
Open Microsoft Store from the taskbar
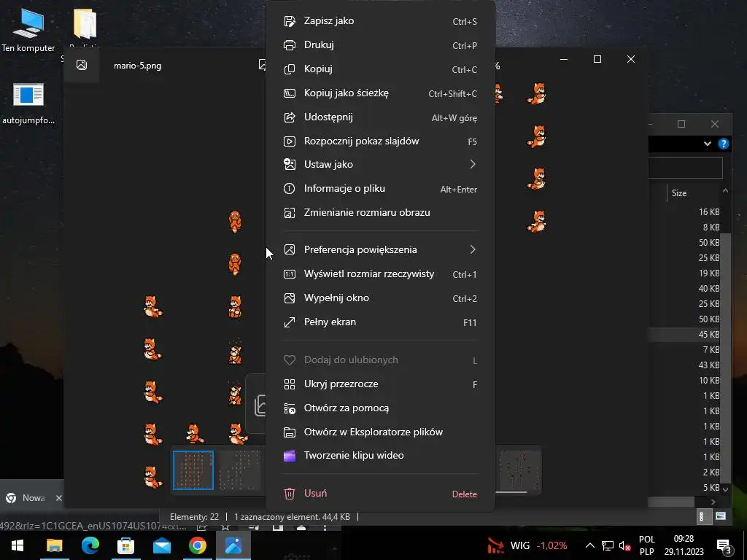[x=125, y=545]
